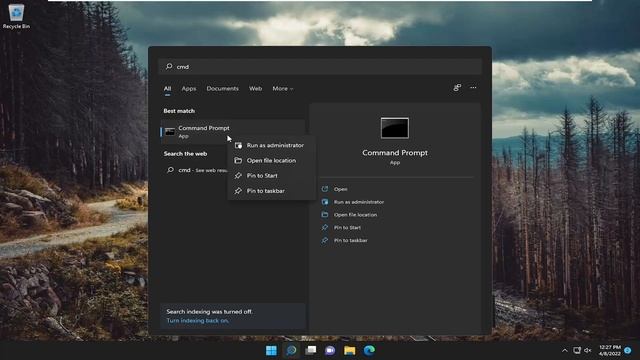
Task: Click the Turn indexing back on link
Action: [198, 321]
